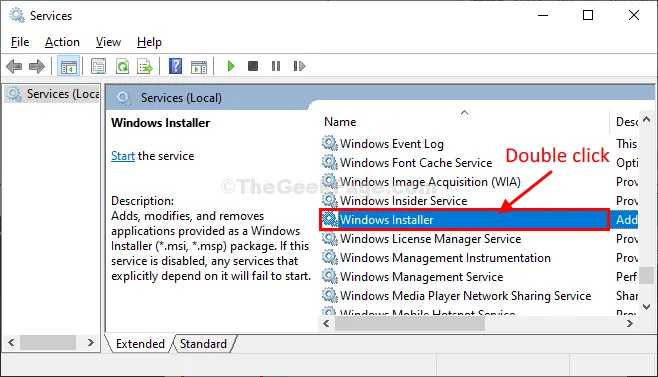This screenshot has height=377, width=658.
Task: Click the Services app icon in title bar
Action: (17, 16)
